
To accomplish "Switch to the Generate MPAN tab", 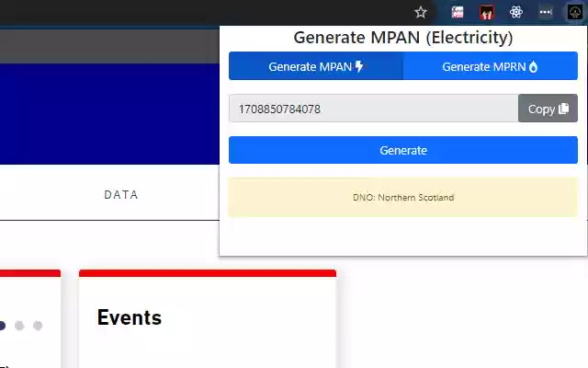I will [316, 66].
